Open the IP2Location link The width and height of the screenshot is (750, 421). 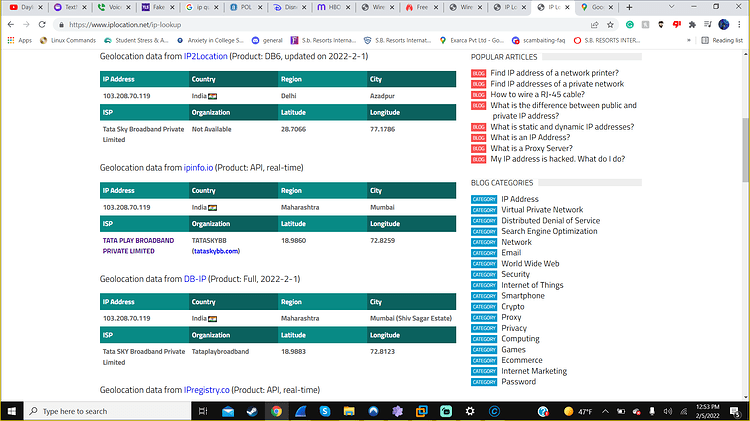(x=206, y=56)
